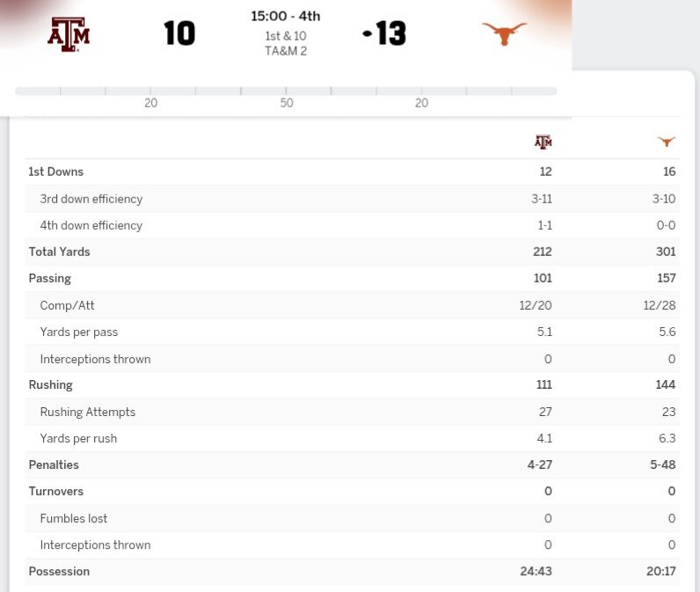The height and width of the screenshot is (592, 700).
Task: Click the Texas A&M logo in the scoreboard
Action: 69,34
